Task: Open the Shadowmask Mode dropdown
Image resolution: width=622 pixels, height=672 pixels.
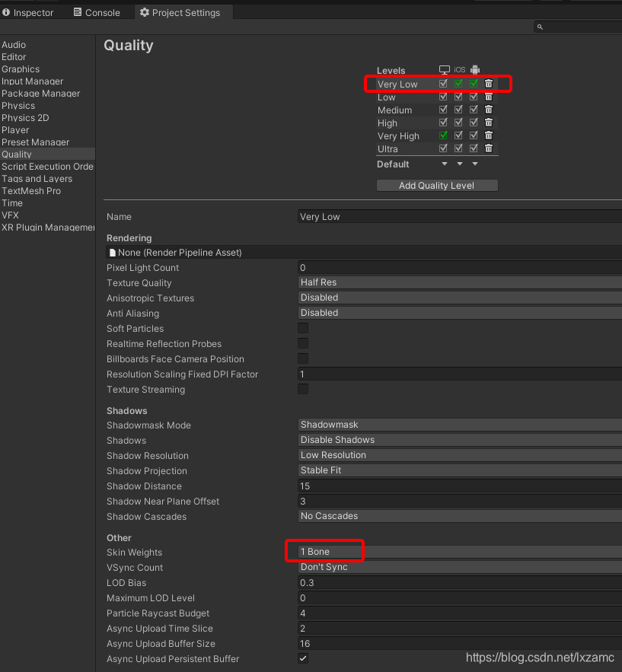Action: pyautogui.click(x=457, y=425)
